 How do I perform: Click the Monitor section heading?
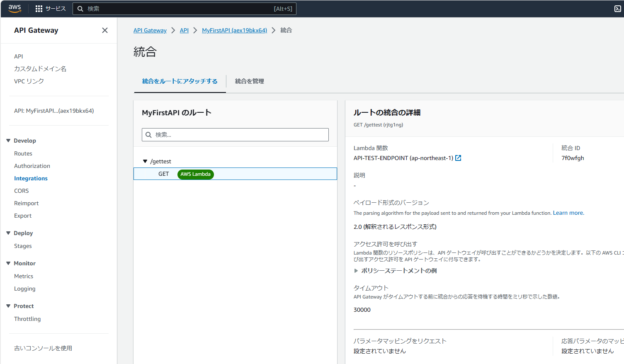(x=24, y=263)
